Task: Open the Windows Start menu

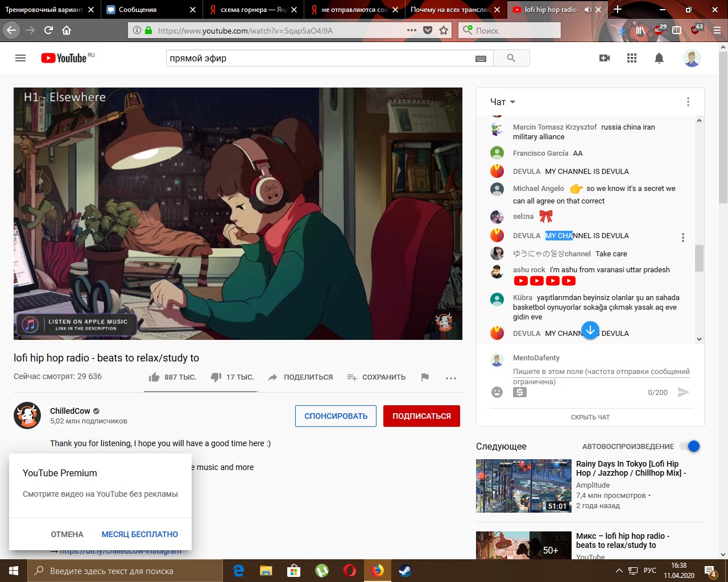Action: pyautogui.click(x=14, y=571)
